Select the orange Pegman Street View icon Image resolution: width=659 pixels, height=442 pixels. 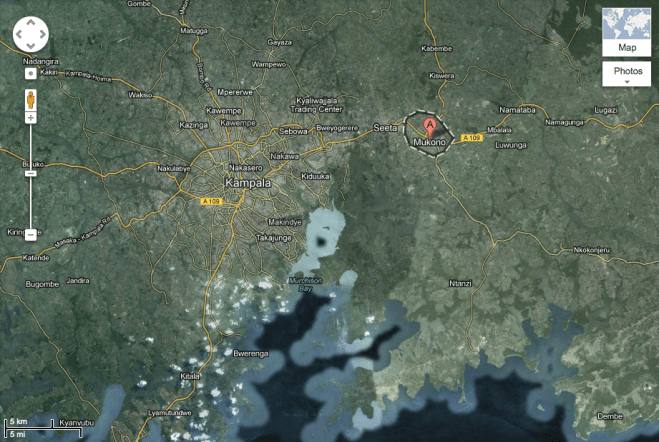click(x=30, y=99)
